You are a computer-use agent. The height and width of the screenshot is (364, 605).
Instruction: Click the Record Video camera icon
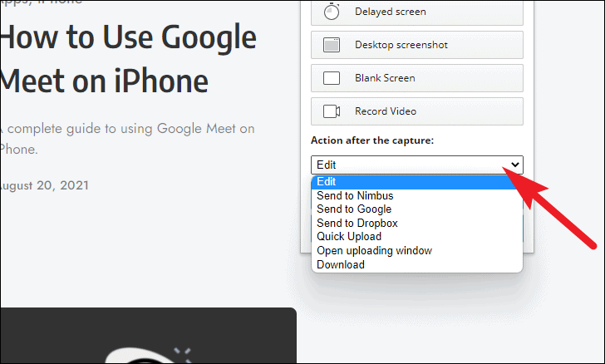click(332, 111)
